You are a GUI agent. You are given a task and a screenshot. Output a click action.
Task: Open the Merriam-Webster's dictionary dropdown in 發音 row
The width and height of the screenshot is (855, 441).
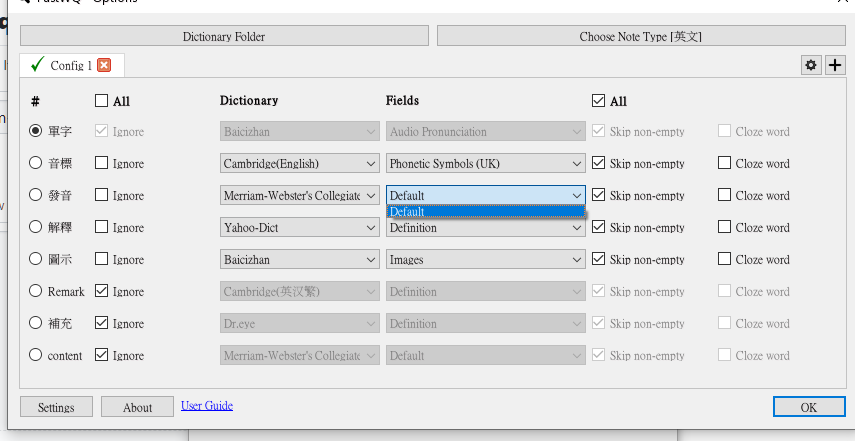(300, 195)
